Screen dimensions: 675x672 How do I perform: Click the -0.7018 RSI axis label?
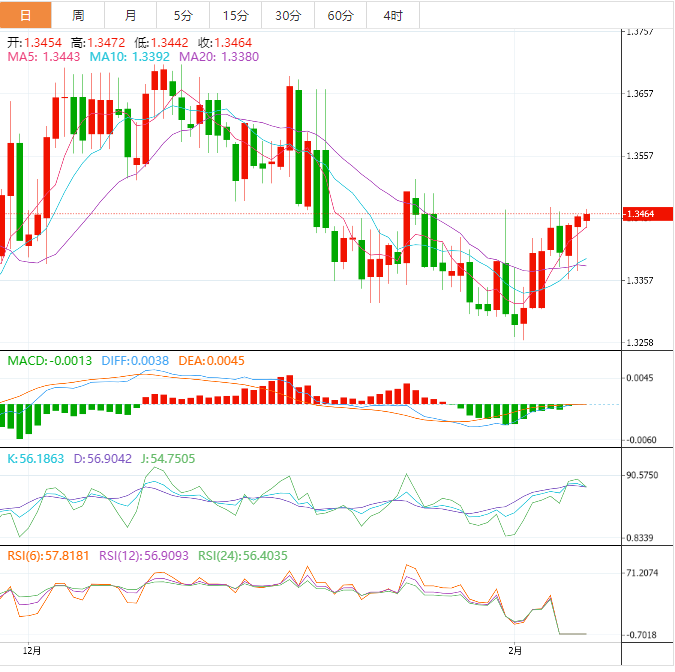(x=641, y=635)
